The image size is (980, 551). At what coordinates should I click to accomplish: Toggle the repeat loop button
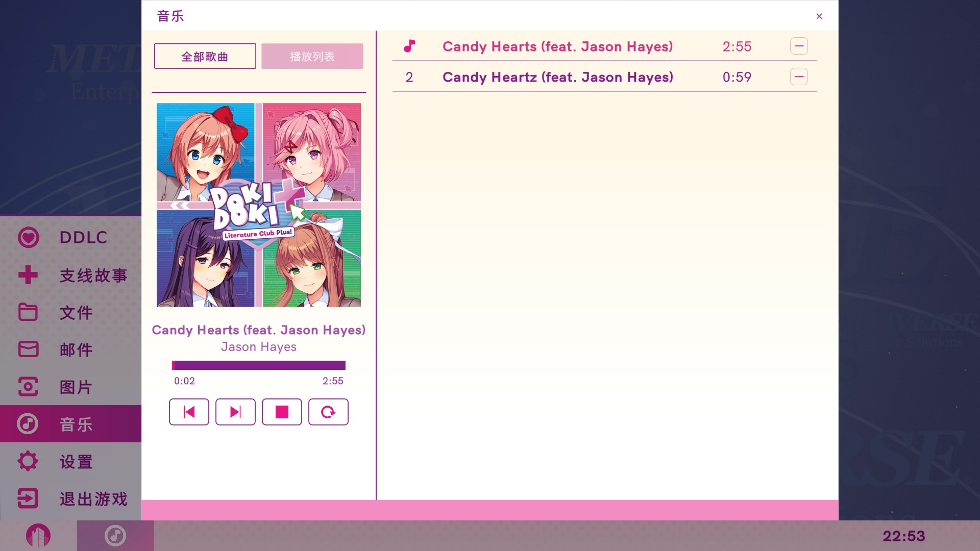[x=328, y=412]
